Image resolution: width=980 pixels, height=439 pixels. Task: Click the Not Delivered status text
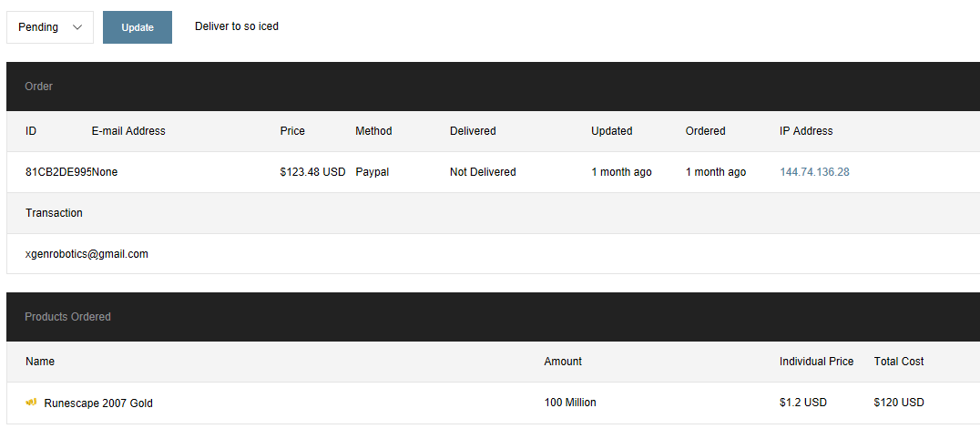[483, 172]
